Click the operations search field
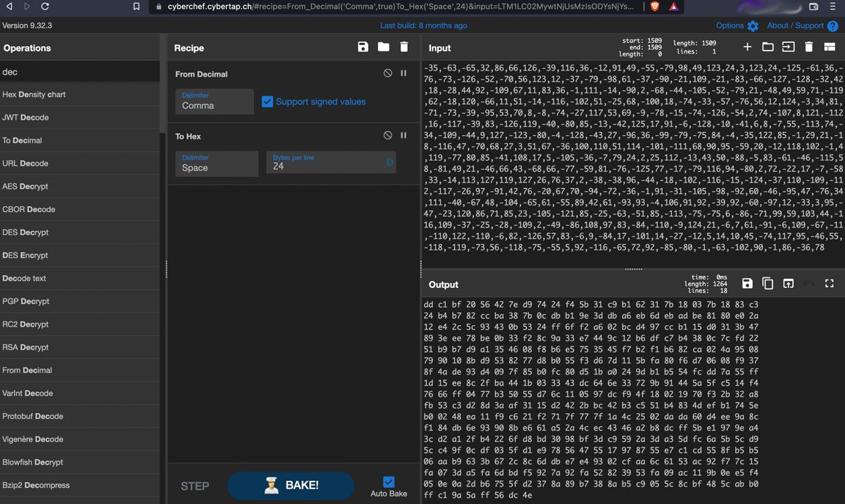 [x=80, y=72]
